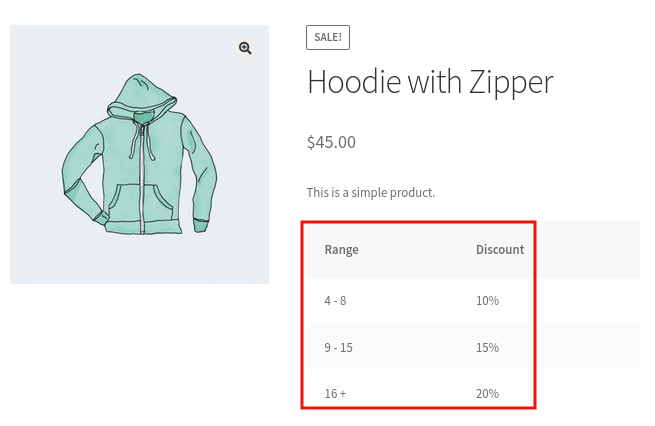Click the hoodie's right front pocket
655x426 pixels.
pyautogui.click(x=165, y=201)
